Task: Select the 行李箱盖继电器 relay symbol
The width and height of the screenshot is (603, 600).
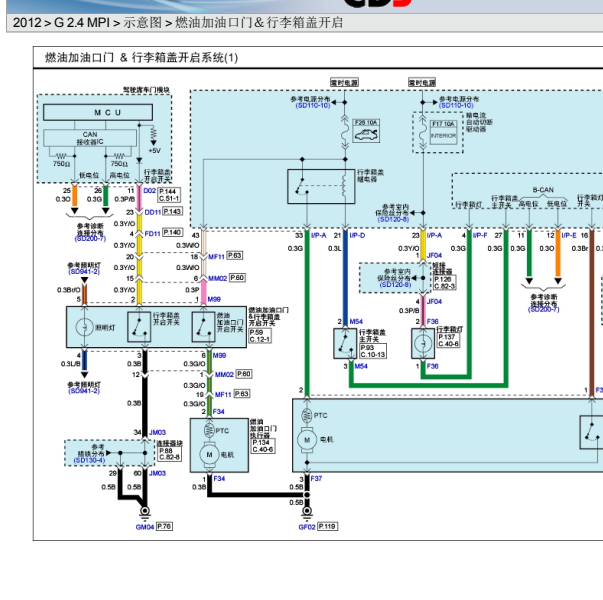Action: [x=321, y=187]
